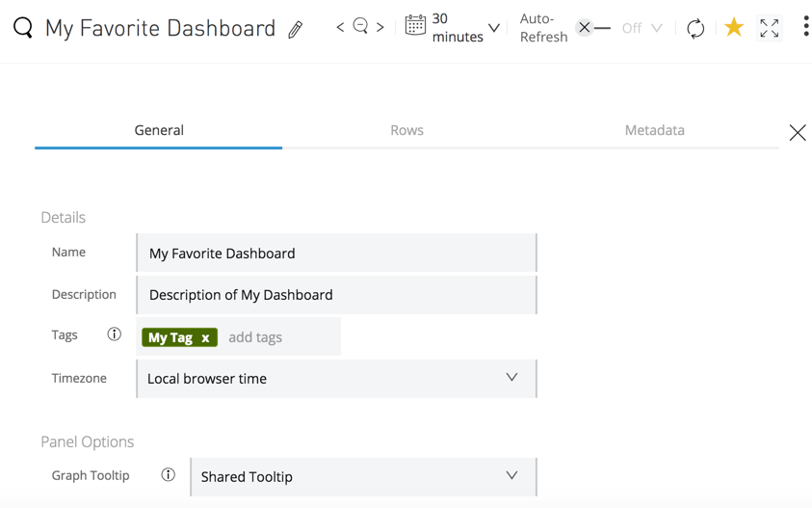Enter fullscreen mode with expand icon
Screen dimensions: 812x508
click(770, 28)
